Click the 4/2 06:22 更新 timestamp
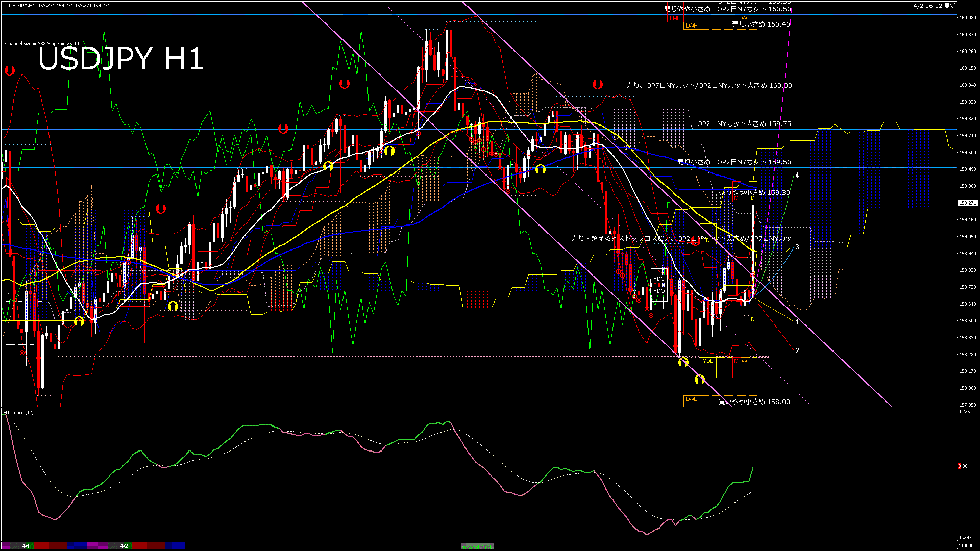980x551 pixels. (934, 5)
